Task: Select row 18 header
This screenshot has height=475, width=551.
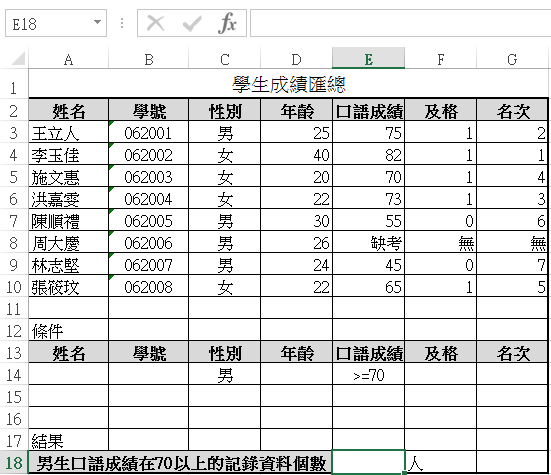Action: 13,462
